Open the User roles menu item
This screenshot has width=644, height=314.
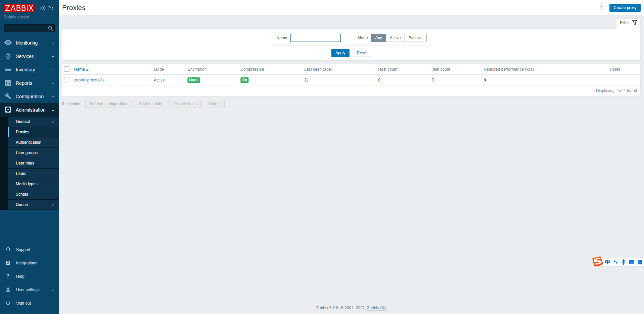tap(33, 163)
